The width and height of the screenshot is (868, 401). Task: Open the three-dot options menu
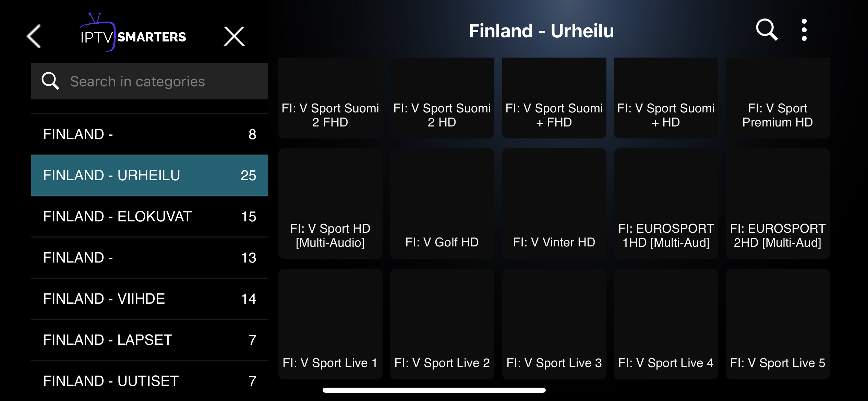coord(804,30)
